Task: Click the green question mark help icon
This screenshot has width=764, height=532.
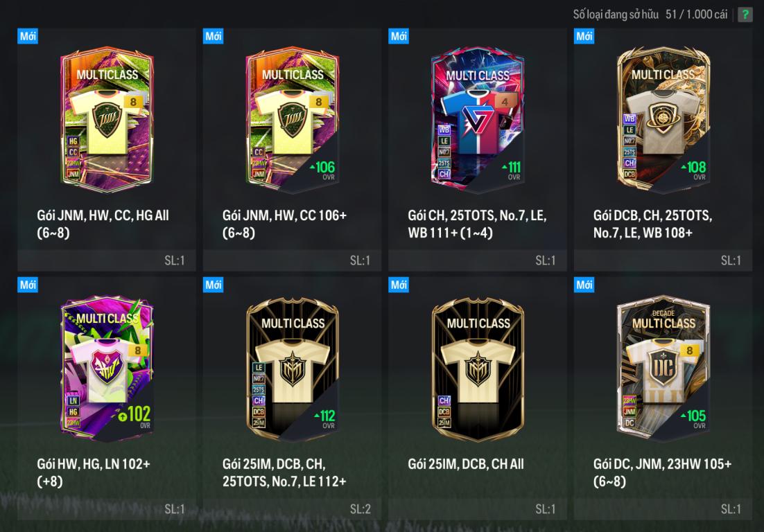Action: 745,15
